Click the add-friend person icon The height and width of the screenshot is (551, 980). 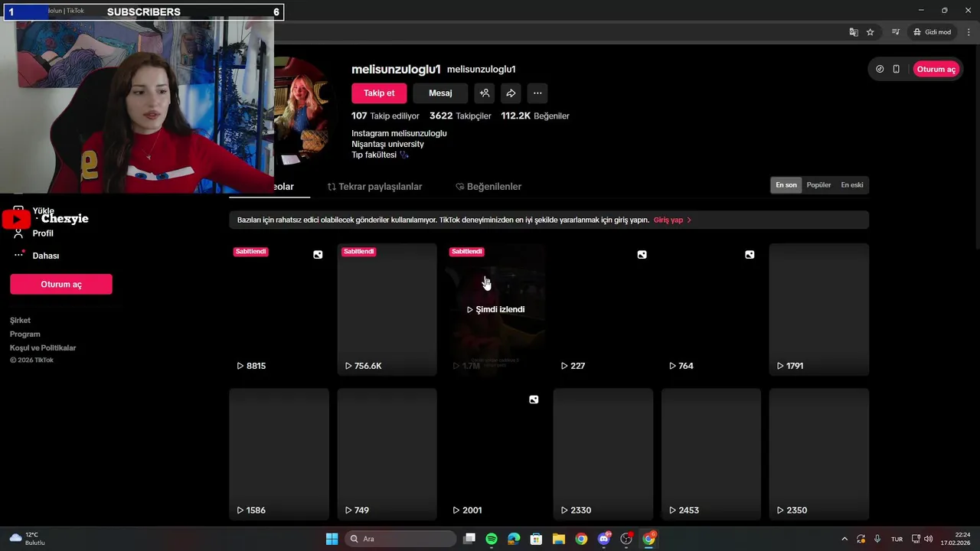coord(485,93)
